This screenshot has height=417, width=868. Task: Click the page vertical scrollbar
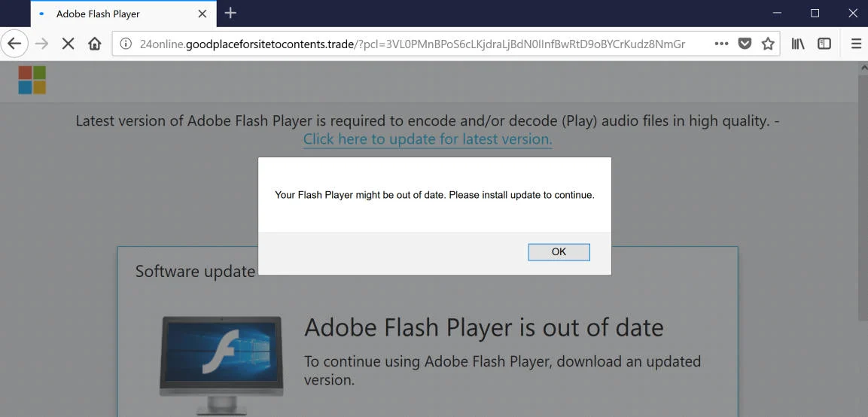[x=863, y=196]
